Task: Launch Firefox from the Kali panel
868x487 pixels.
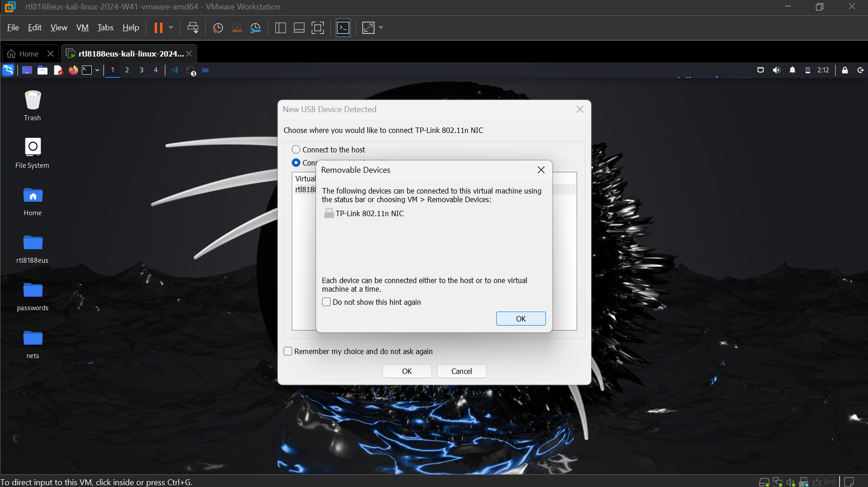Action: (73, 70)
